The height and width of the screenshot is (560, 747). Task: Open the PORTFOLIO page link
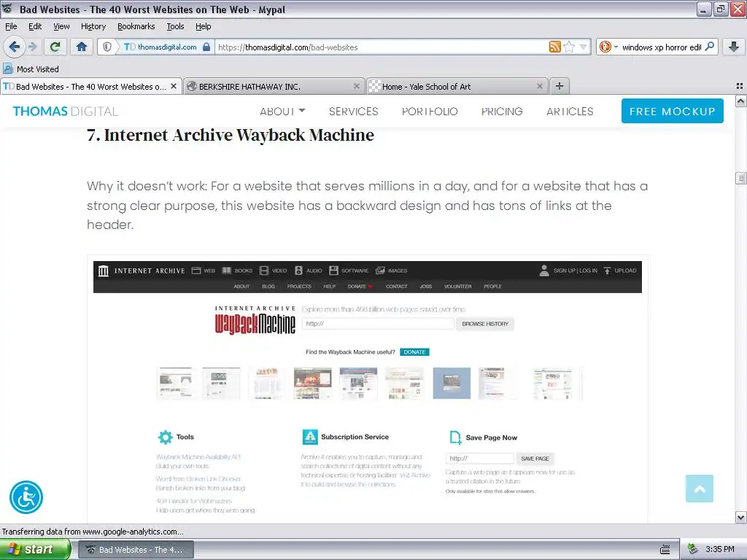click(x=430, y=112)
